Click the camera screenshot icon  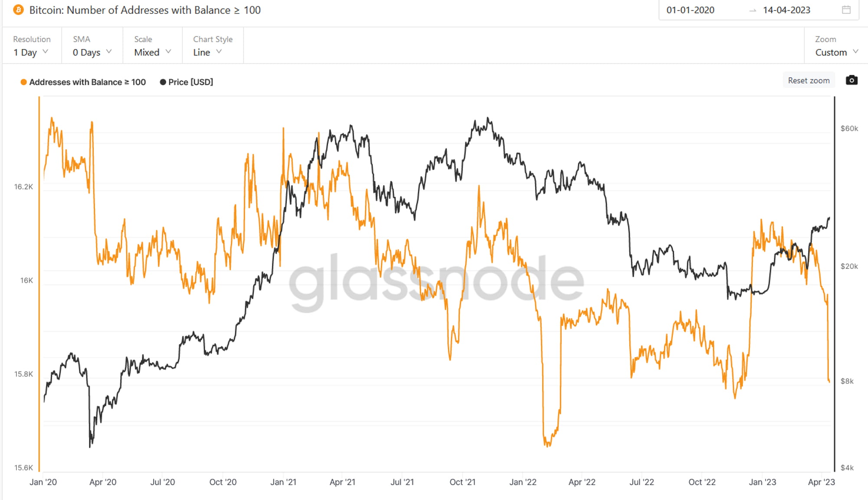point(852,80)
